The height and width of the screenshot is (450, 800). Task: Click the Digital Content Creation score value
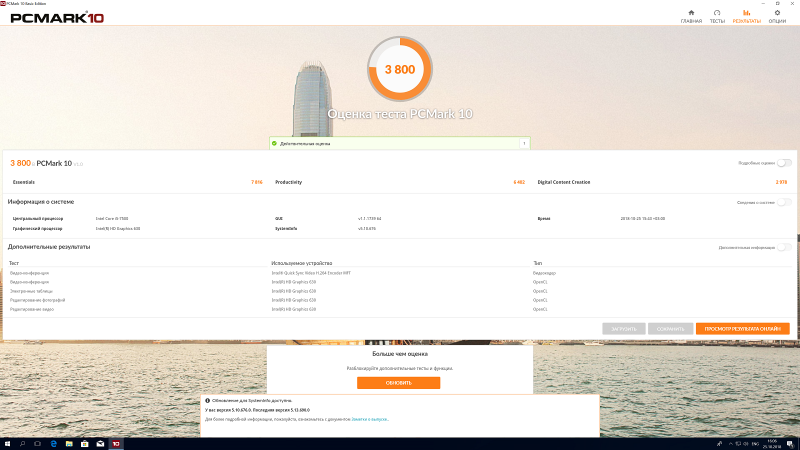[x=781, y=182]
